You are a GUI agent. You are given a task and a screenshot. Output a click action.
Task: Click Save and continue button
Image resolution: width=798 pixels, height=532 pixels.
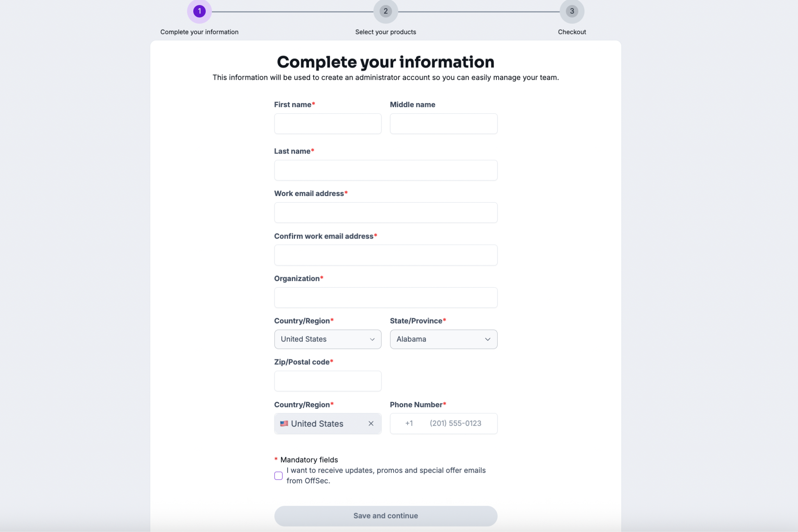[x=386, y=516]
